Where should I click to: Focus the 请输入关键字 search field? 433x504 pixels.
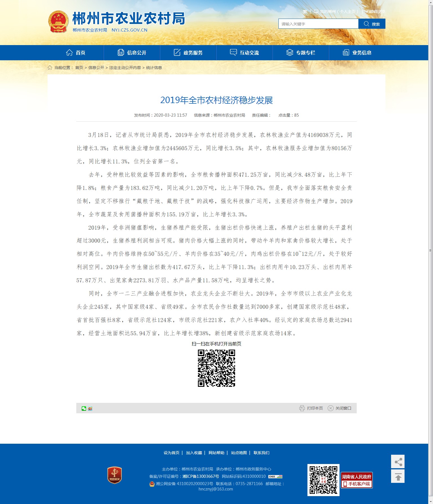point(318,24)
